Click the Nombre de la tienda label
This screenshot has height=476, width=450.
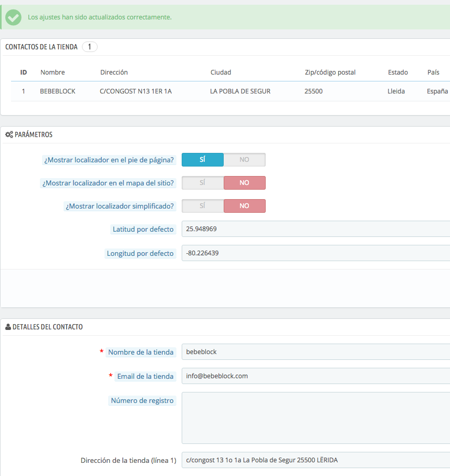pos(141,352)
